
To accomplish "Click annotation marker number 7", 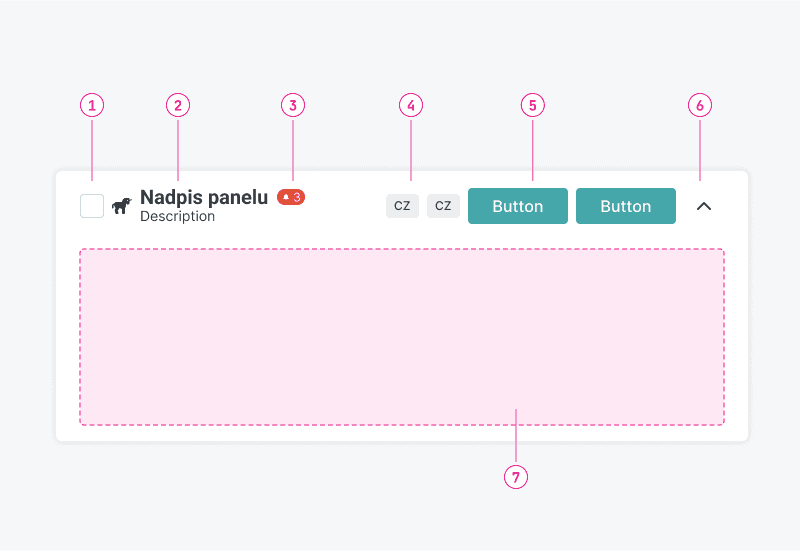I will pos(516,477).
